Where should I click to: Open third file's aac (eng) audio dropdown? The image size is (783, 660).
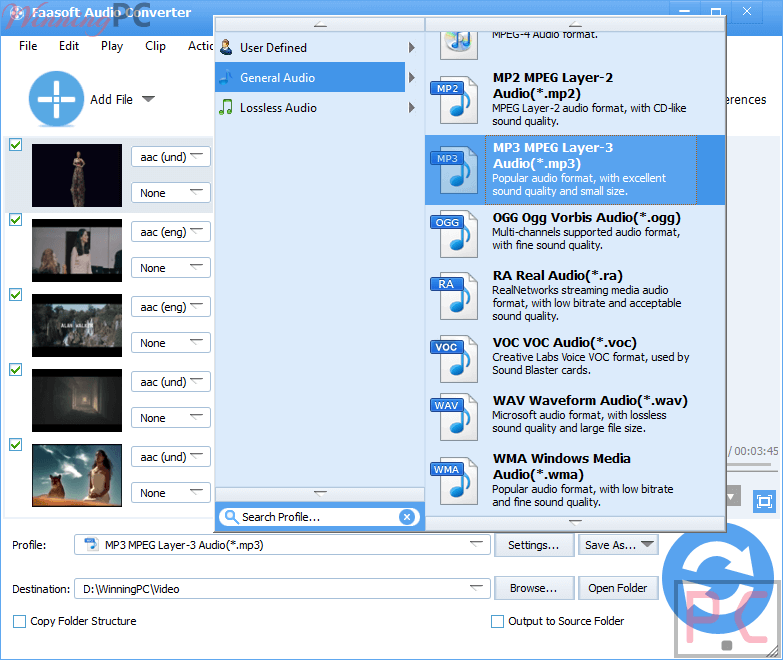(171, 307)
